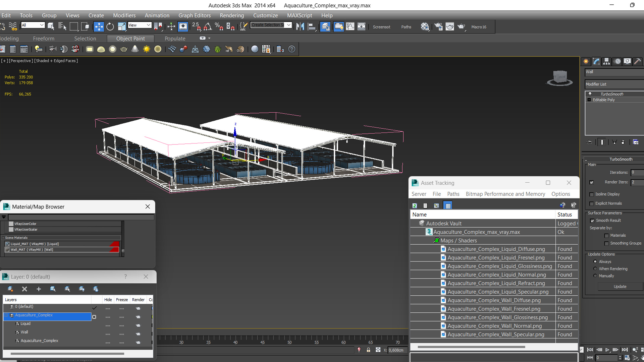Click the cone primitive icon
Image resolution: width=644 pixels, height=362 pixels.
point(135,49)
